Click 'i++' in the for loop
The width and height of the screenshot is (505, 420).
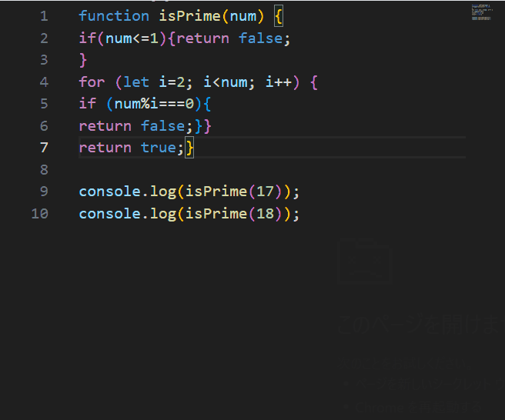pos(278,82)
